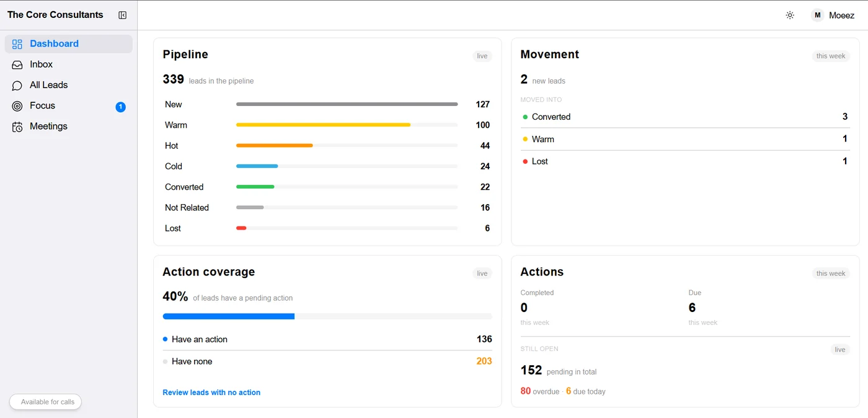Click the 339 leads in pipeline total
868x418 pixels.
(x=208, y=79)
